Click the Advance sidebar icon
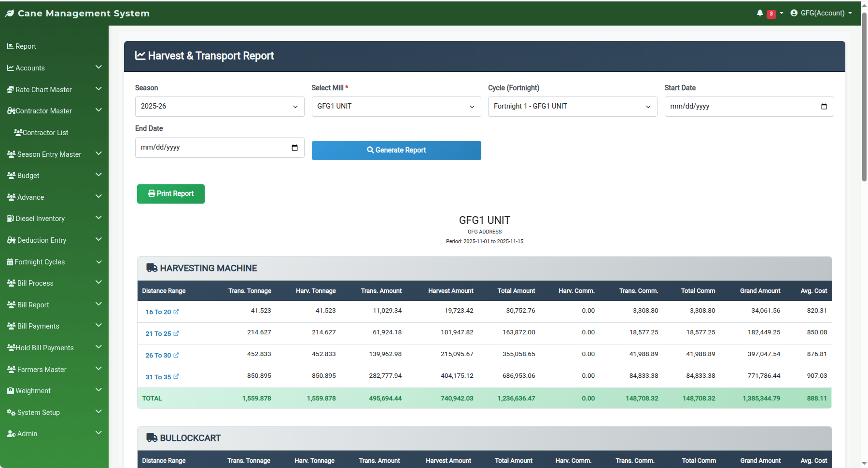 point(11,197)
